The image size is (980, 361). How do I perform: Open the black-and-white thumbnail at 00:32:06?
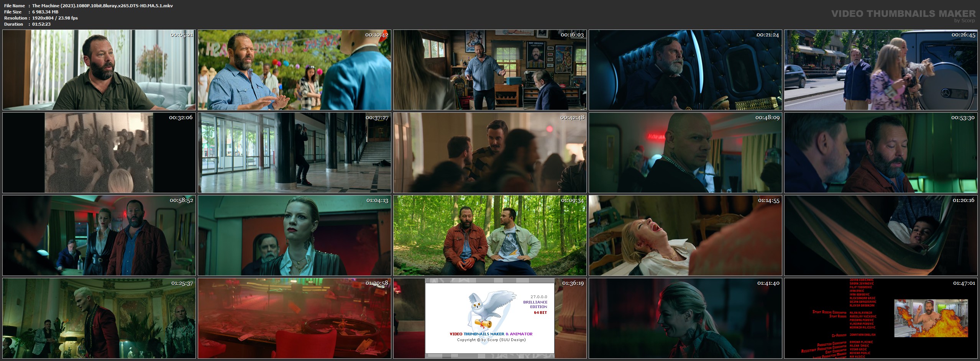click(99, 153)
